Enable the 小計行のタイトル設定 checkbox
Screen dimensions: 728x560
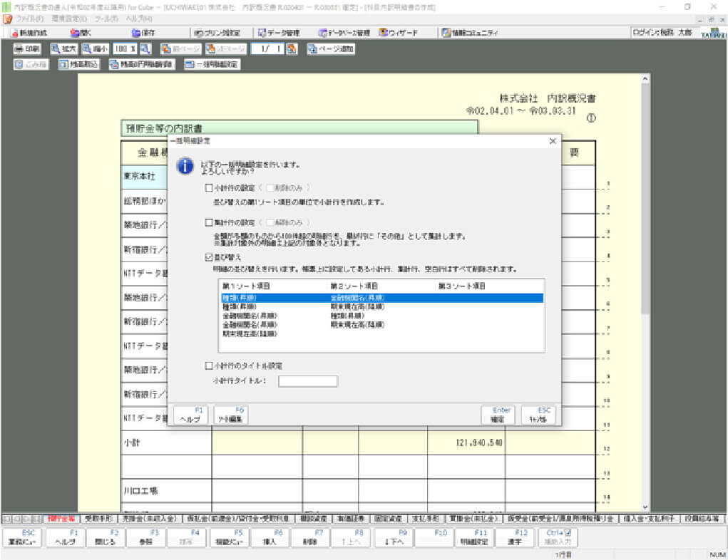coord(209,365)
